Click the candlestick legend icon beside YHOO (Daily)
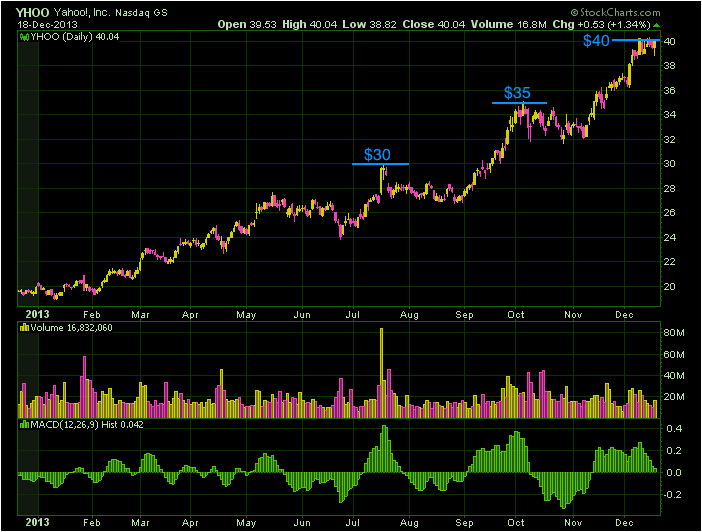 point(25,37)
